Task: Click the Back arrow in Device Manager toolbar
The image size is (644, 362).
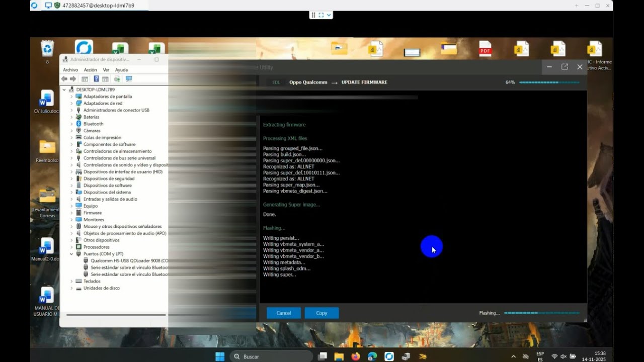Action: 64,79
